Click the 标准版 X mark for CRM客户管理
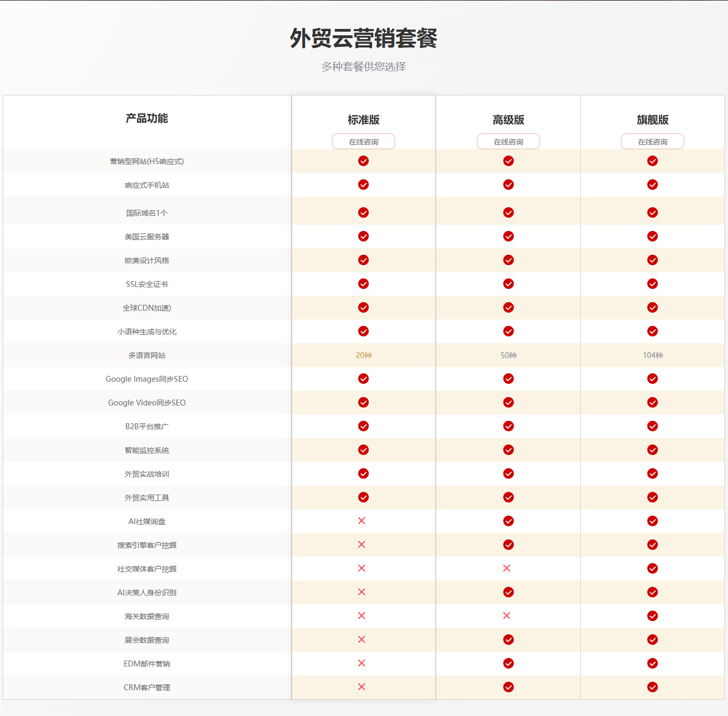This screenshot has height=716, width=728. (361, 687)
